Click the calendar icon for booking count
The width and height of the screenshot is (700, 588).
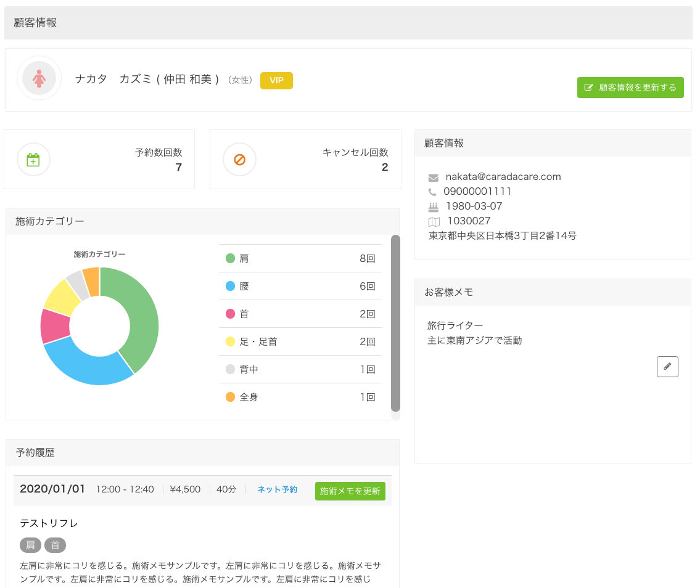click(33, 160)
